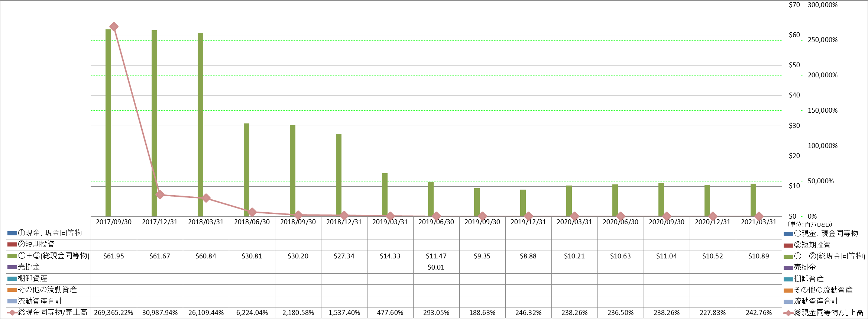
Task: Click the green bar for 2018/03/31
Action: click(x=200, y=125)
